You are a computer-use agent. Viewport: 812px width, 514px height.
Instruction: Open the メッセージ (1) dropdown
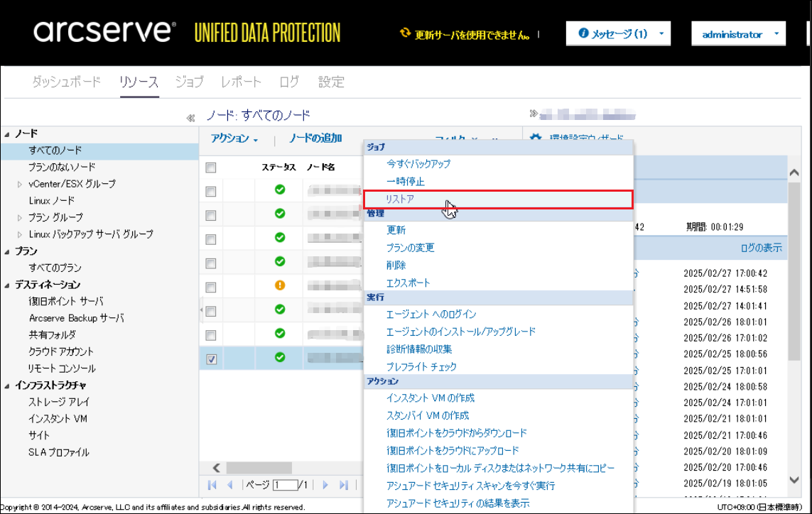click(618, 33)
